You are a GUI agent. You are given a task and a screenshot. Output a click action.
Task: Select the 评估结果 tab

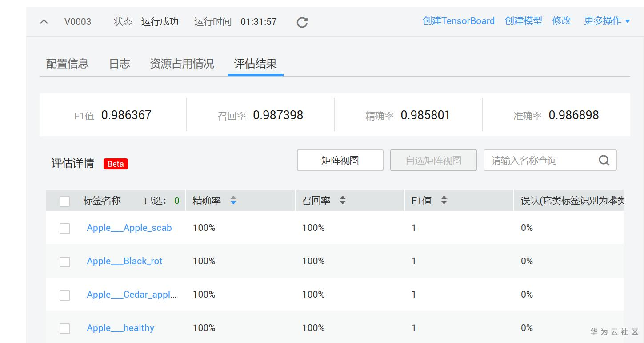coord(256,64)
